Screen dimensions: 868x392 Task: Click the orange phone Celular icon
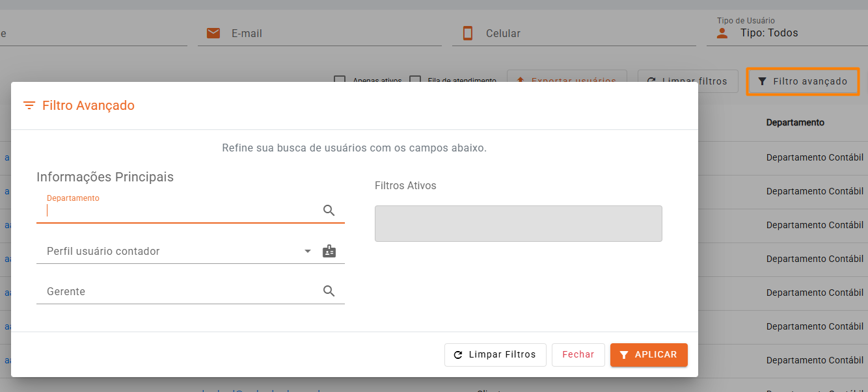coord(467,33)
